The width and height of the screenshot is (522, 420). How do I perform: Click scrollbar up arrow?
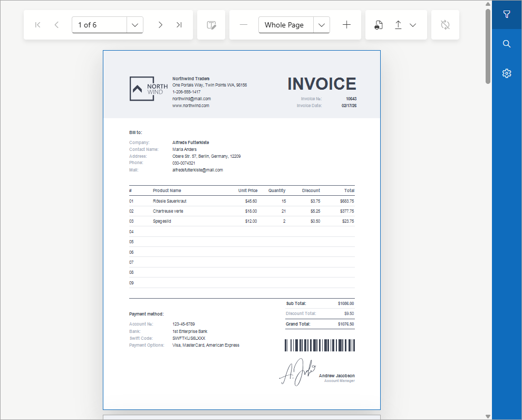[488, 4]
